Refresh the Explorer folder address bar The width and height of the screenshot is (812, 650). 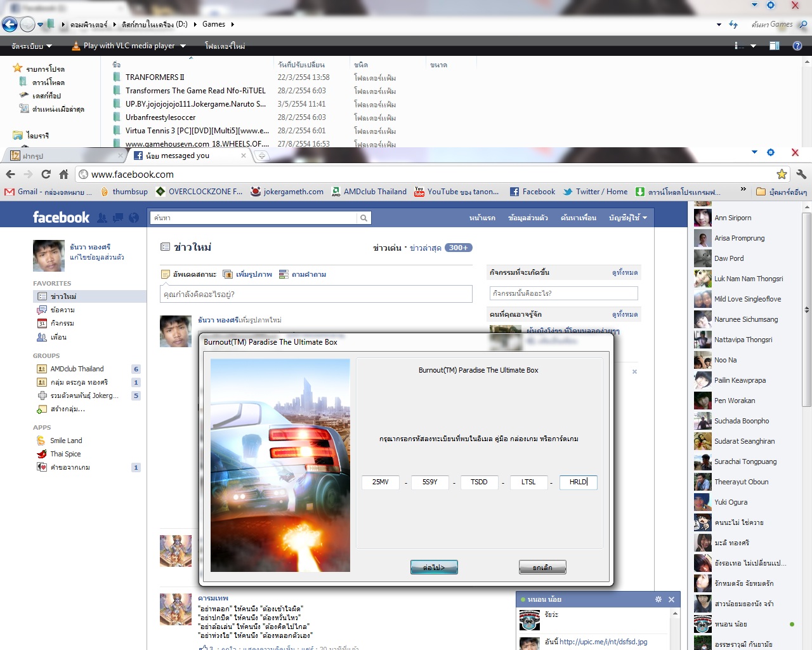(734, 25)
